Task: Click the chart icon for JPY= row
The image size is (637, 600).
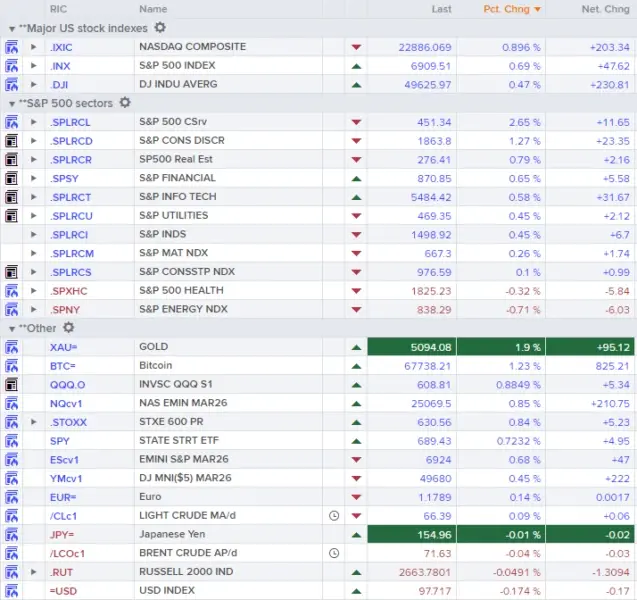Action: click(x=11, y=535)
